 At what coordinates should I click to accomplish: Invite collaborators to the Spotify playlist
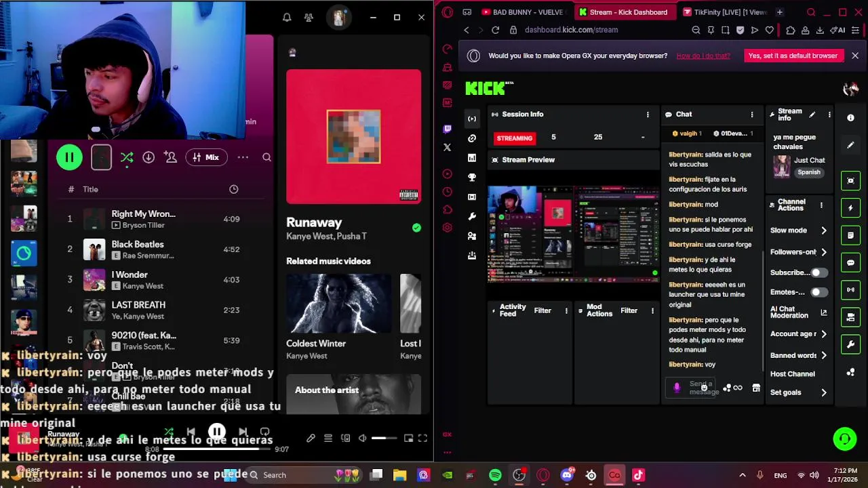pos(170,157)
